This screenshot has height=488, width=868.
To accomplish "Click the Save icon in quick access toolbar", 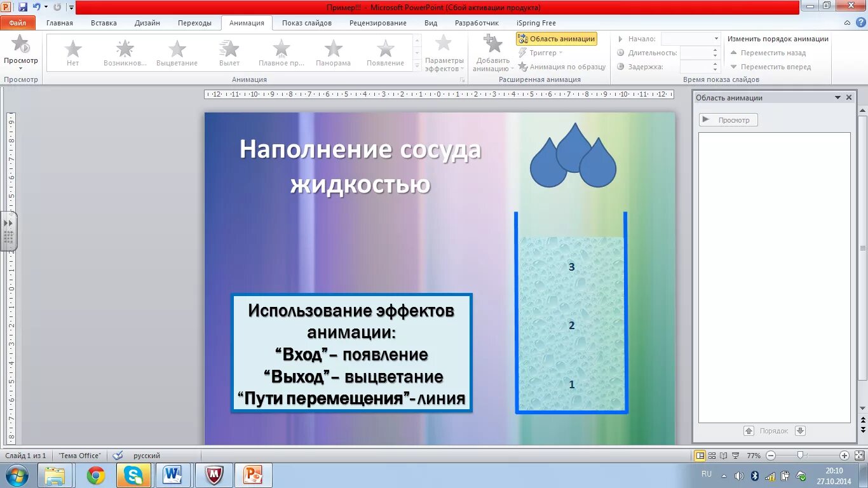I will 23,7.
